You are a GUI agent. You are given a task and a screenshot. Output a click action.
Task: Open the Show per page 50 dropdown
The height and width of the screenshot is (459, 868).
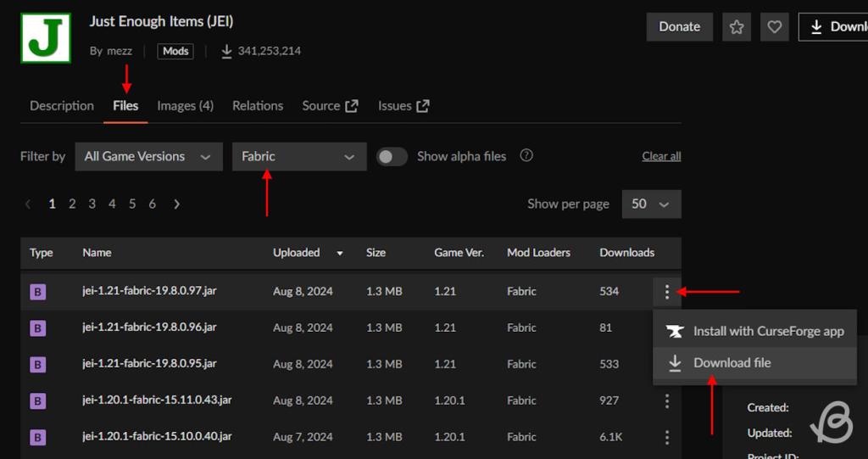(x=651, y=204)
